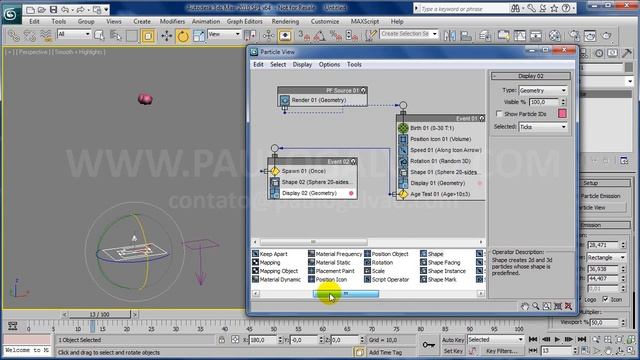Enable Show Particle IDs checkbox

(499, 113)
